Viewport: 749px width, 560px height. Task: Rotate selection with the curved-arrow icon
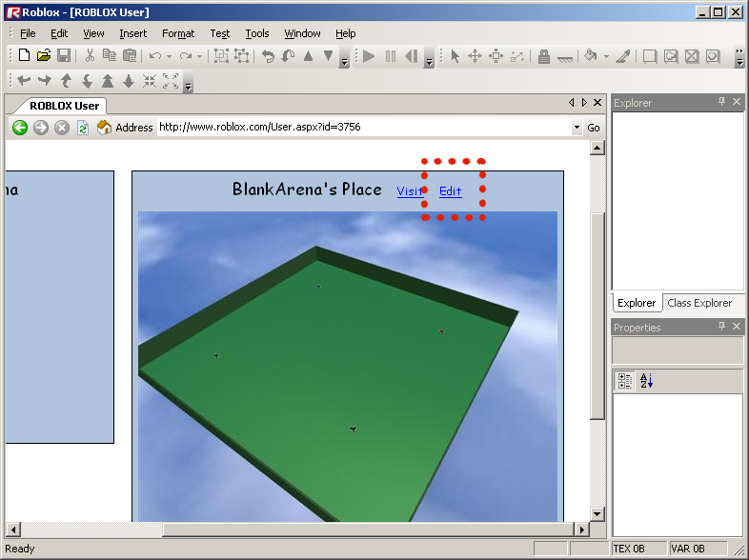pos(269,56)
